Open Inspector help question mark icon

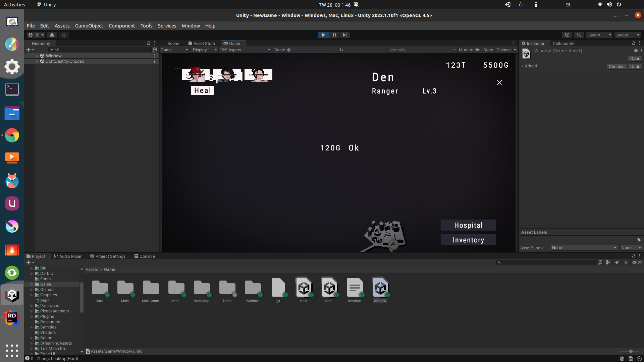pos(636,51)
